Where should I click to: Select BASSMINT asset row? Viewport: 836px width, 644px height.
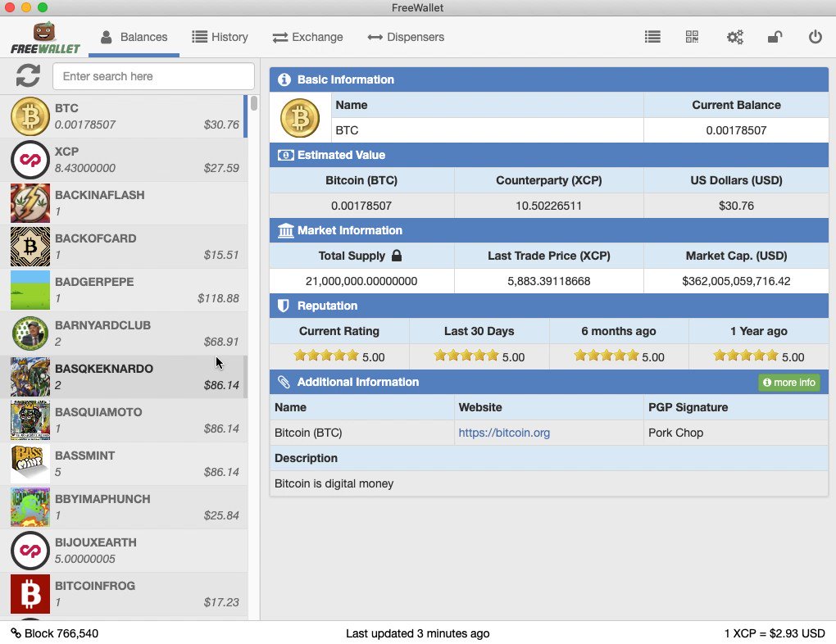pos(124,464)
